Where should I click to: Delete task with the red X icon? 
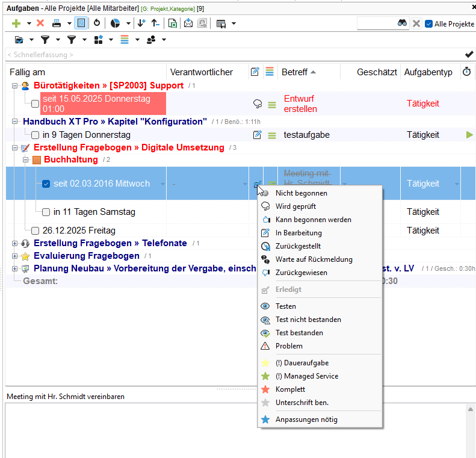40,23
